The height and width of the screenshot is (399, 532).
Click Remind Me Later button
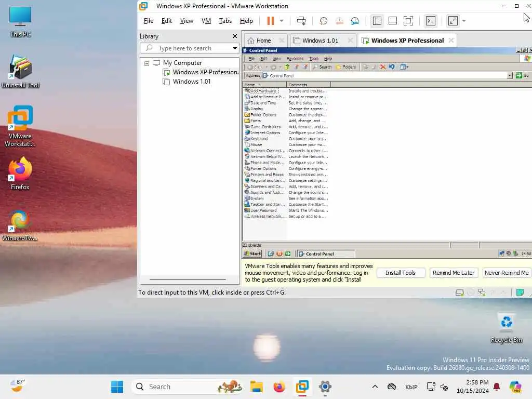[453, 273]
